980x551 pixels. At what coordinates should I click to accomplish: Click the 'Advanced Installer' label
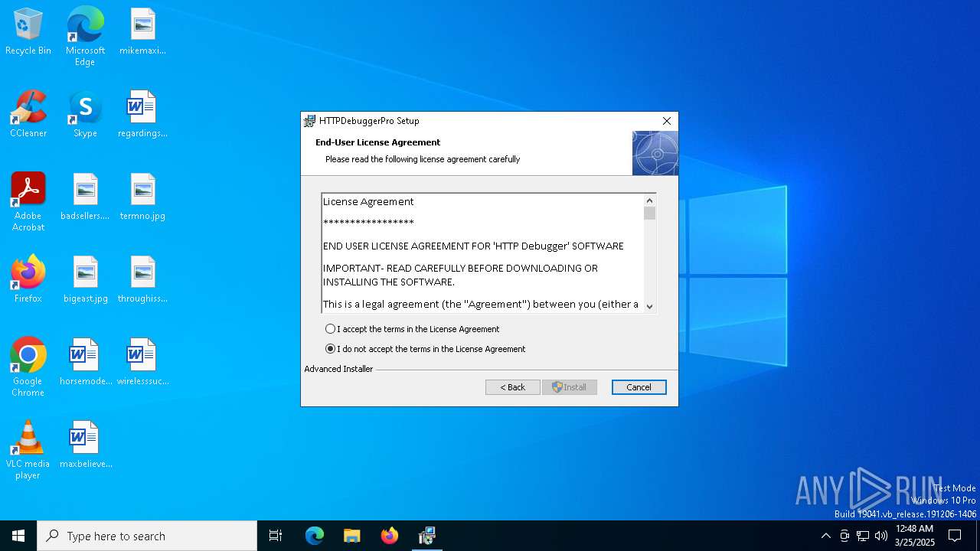click(x=338, y=369)
